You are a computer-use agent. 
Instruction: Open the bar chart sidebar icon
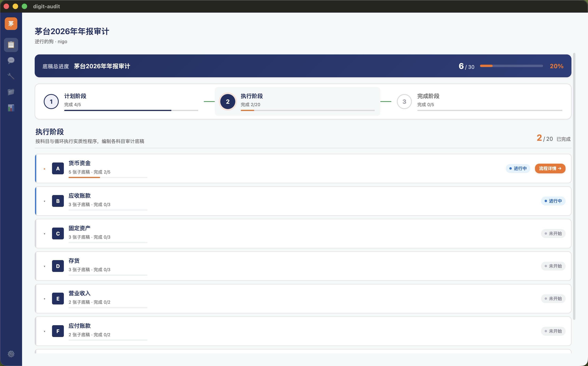click(11, 108)
